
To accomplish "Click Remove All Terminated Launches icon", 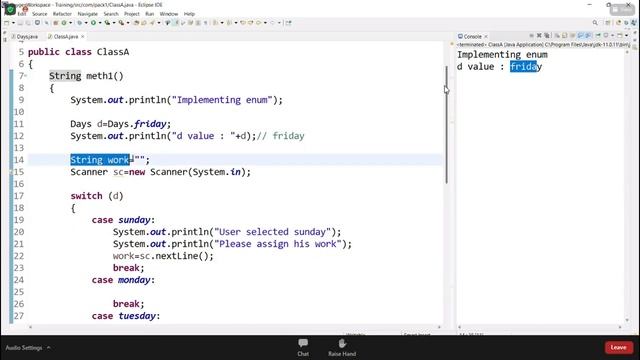I will pyautogui.click(x=547, y=36).
